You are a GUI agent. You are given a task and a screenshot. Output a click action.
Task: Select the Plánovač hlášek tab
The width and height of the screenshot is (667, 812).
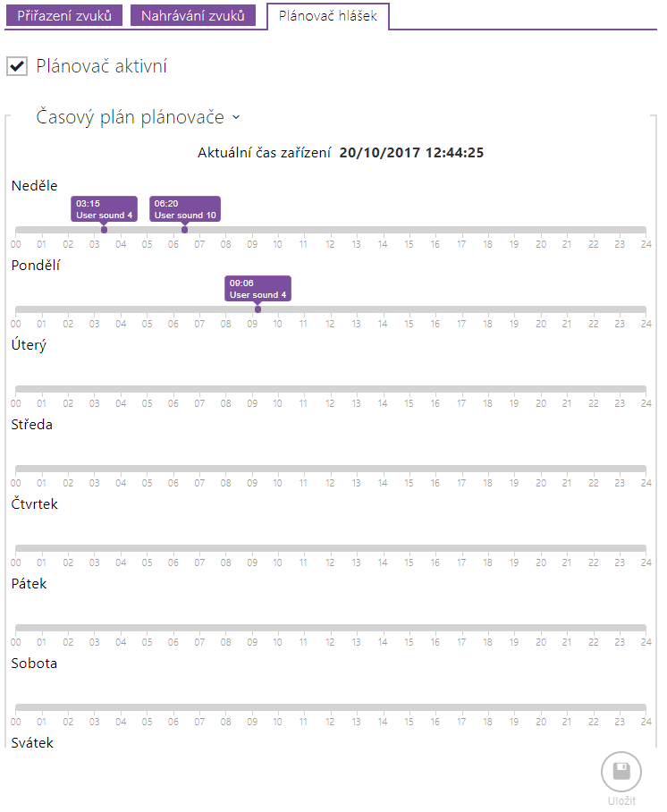328,16
